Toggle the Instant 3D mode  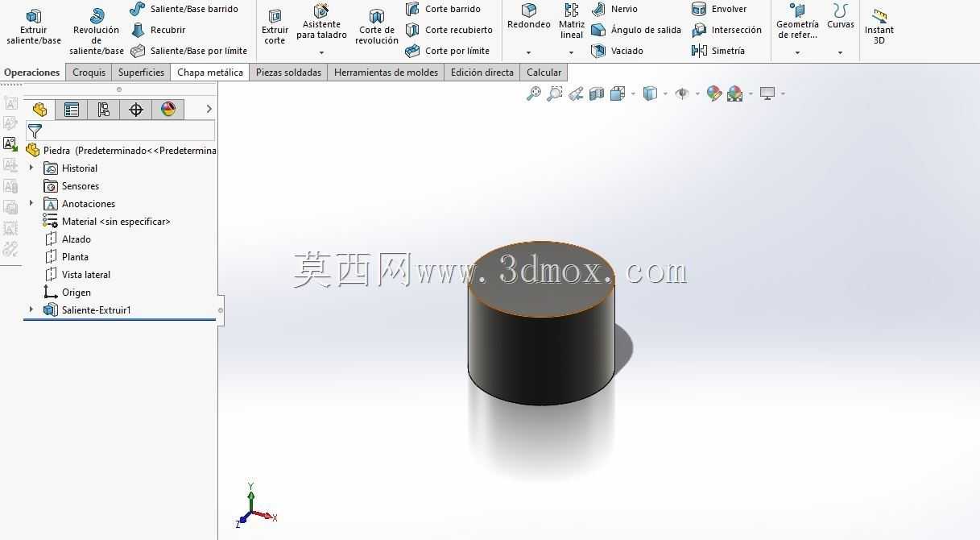(879, 27)
